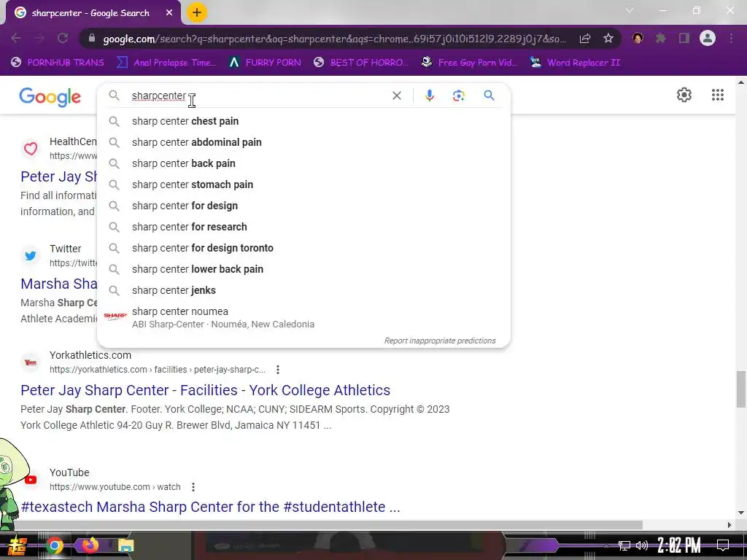Select suggestion sharp center abdominal pain

[303, 142]
